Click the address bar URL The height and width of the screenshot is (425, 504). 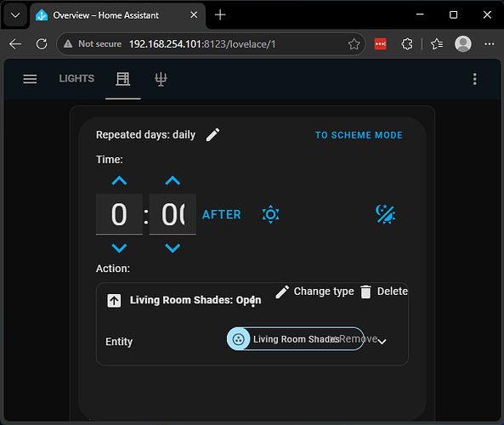(x=202, y=44)
